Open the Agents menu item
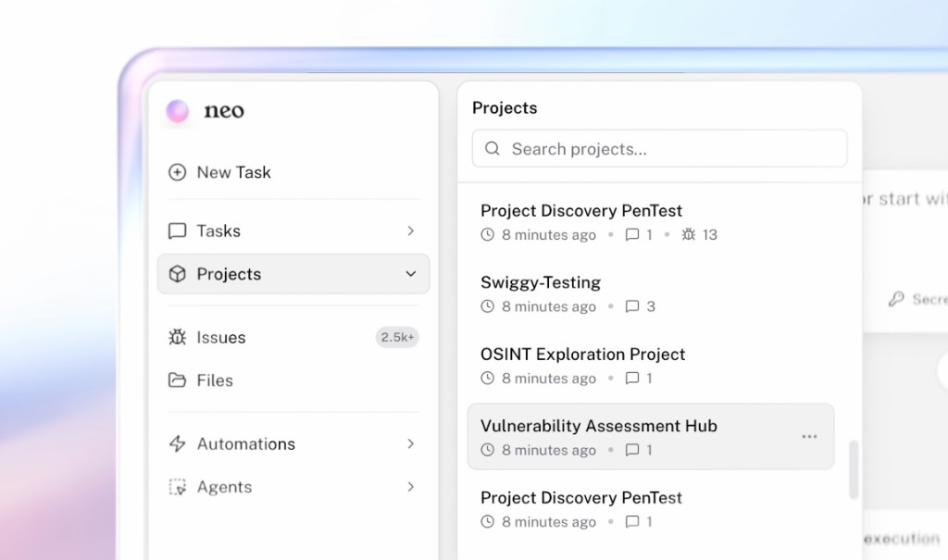 click(x=293, y=487)
